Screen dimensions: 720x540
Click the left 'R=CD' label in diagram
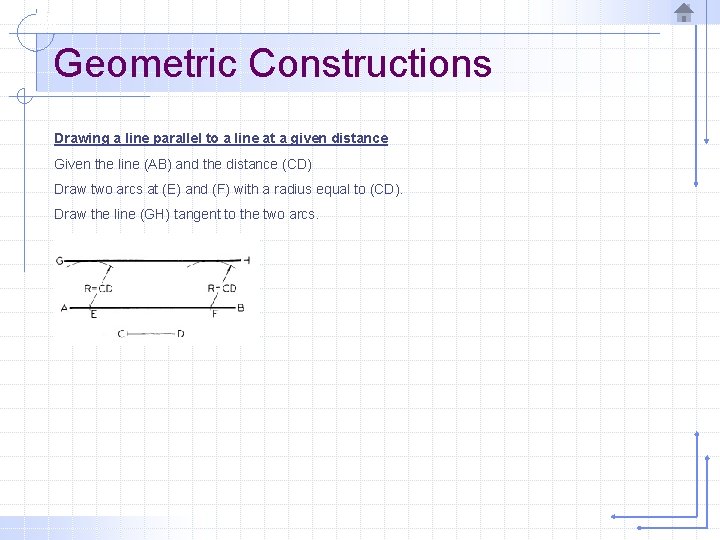tap(98, 288)
